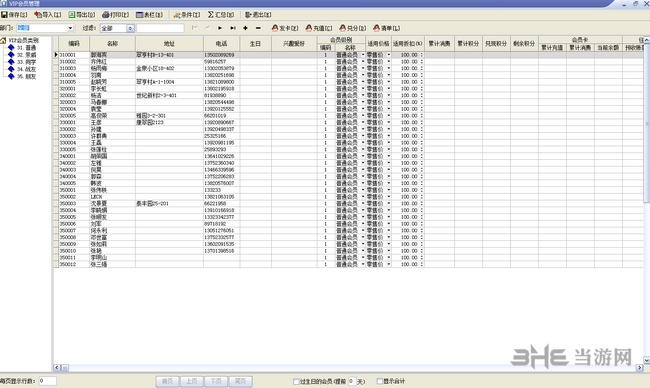Select tree category 34. 战友

[27, 69]
